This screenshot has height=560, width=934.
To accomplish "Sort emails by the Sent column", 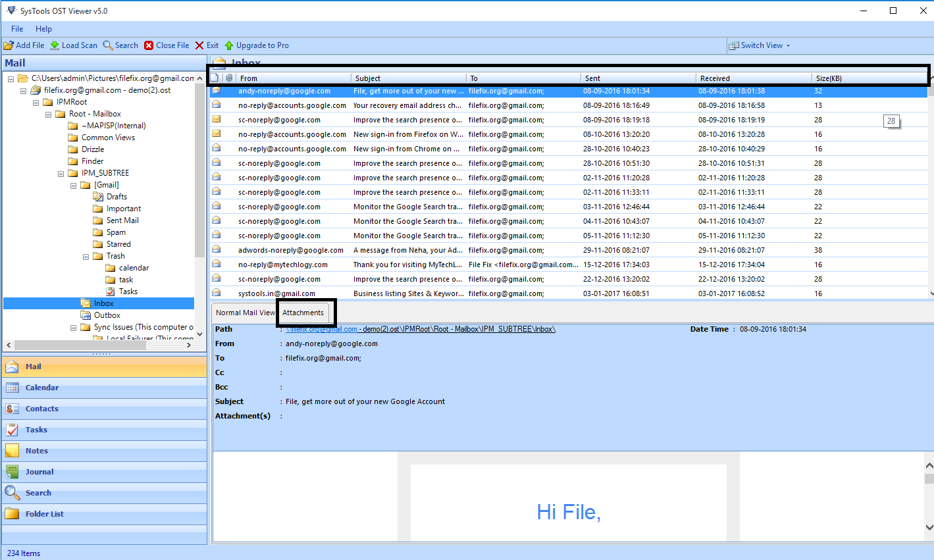I will pyautogui.click(x=638, y=78).
